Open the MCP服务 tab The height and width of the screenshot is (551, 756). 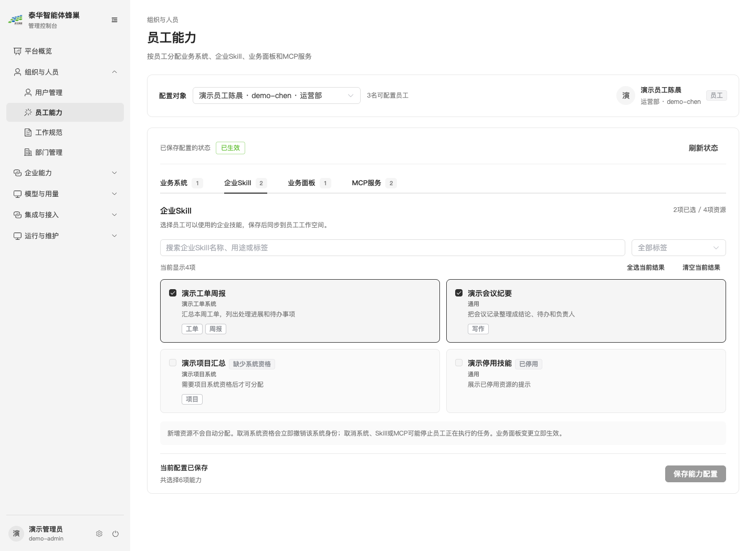point(374,183)
